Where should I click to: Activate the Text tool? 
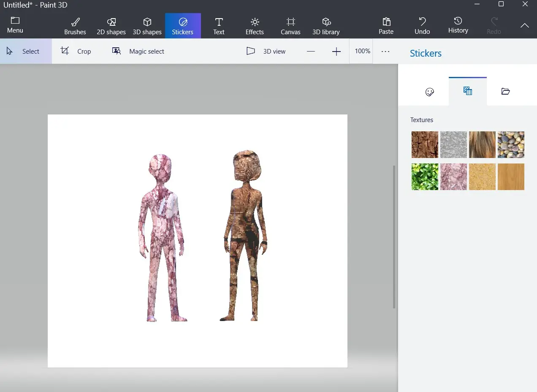coord(219,25)
